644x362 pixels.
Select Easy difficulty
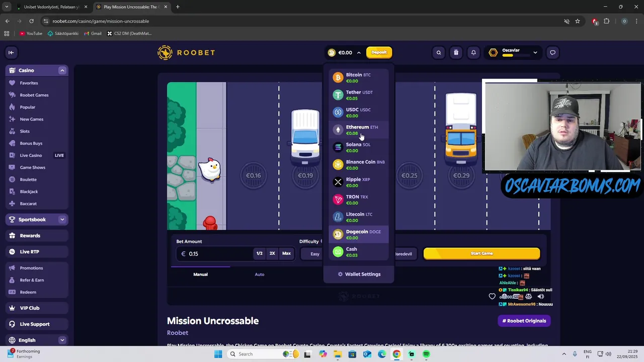[315, 254]
